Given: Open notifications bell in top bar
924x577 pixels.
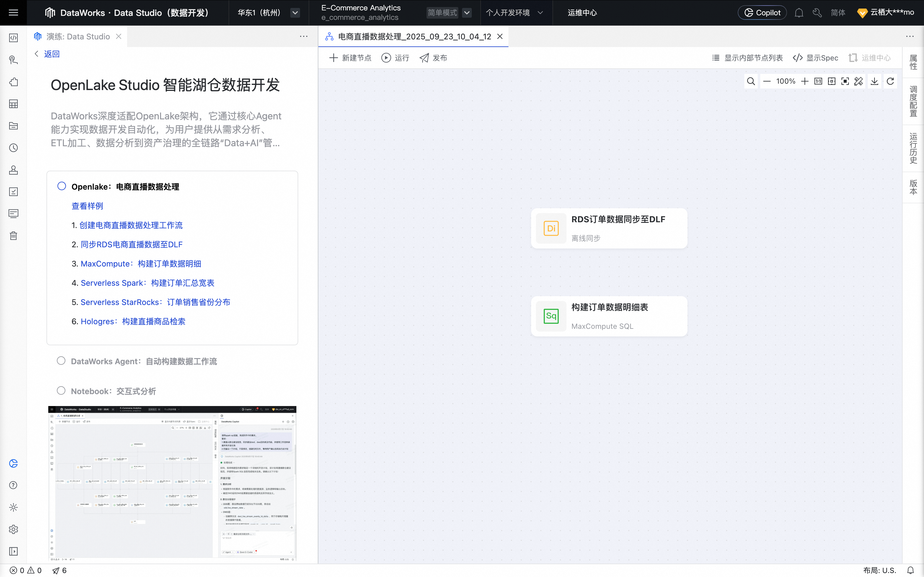Looking at the screenshot, I should point(799,13).
